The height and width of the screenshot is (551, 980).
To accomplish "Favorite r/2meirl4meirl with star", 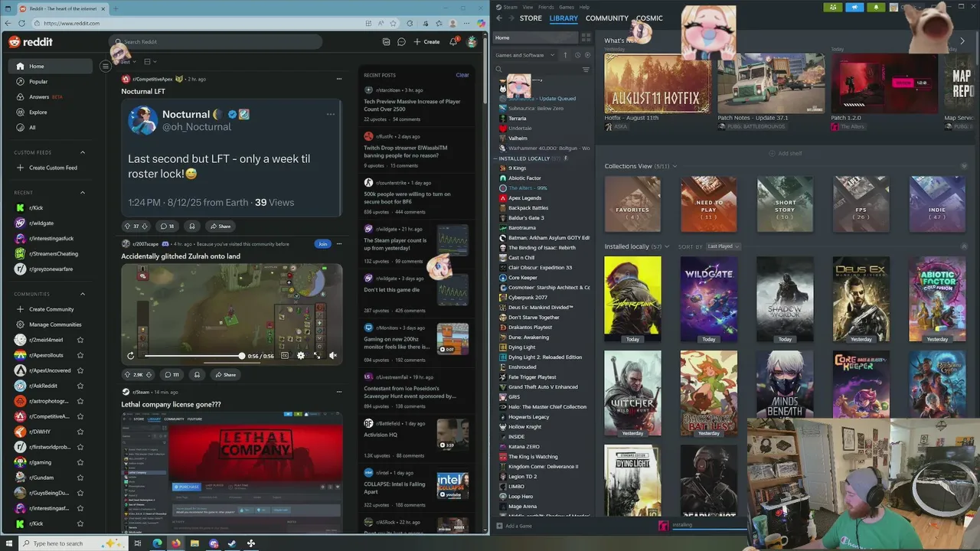I will point(80,340).
